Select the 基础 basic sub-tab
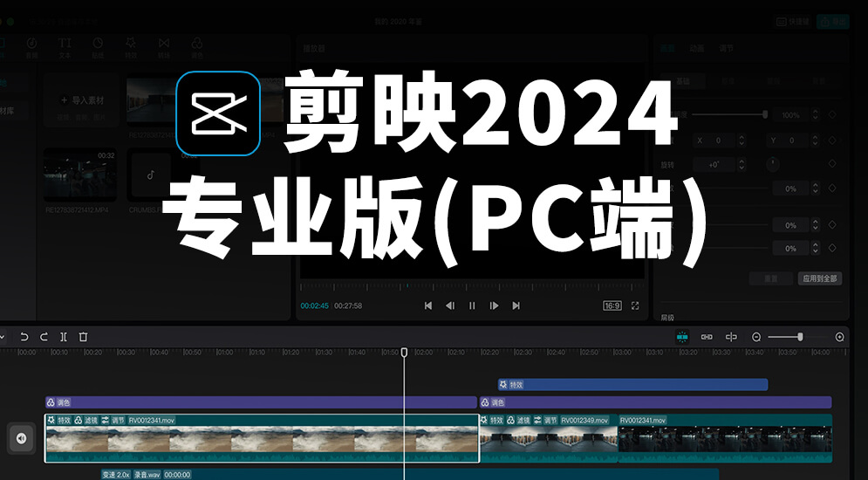Viewport: 868px width, 480px height. pos(682,81)
